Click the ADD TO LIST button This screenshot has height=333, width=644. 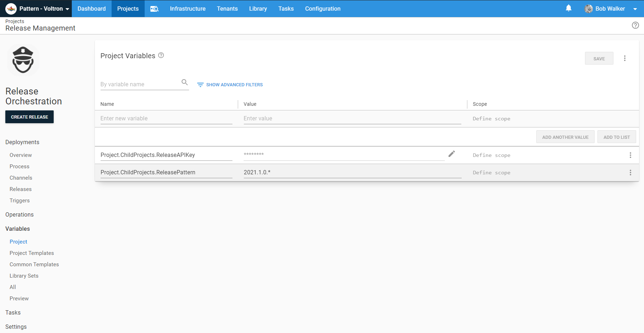(617, 137)
